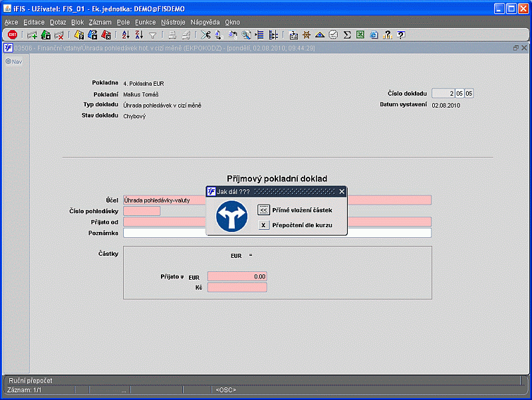Viewport: 532px width, 400px height.
Task: Close the Jak dál ??? dialog
Action: (x=342, y=191)
